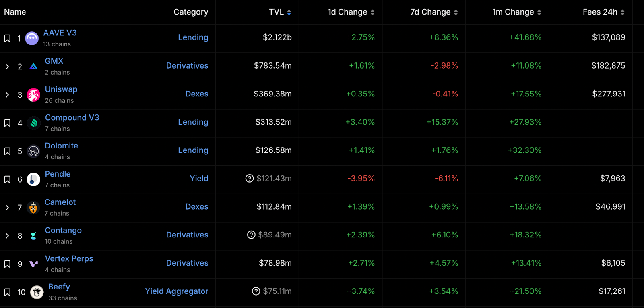Click the pink Uniswap unicorn logo
The height and width of the screenshot is (308, 644).
point(33,95)
